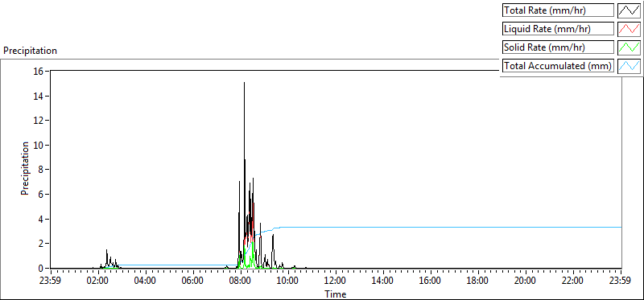Click the small rate burst near 02:00

(x=109, y=260)
